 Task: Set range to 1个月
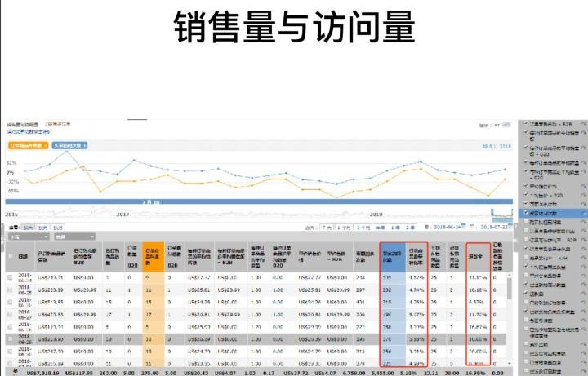pos(344,228)
